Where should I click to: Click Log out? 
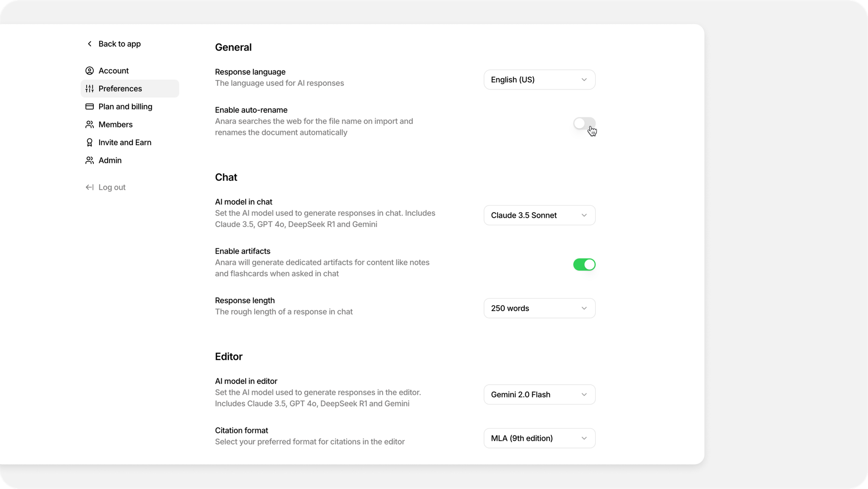coord(112,187)
